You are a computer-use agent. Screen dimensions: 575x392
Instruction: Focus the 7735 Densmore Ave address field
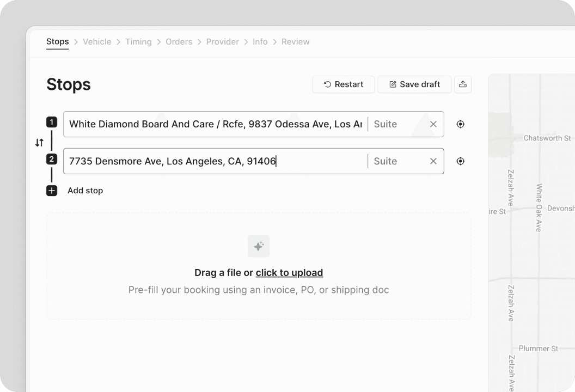218,161
